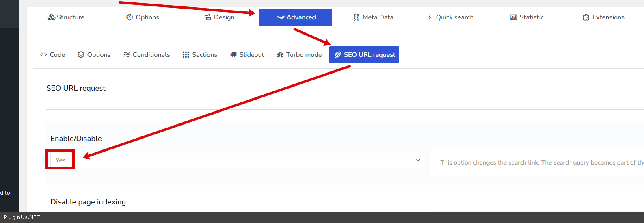Click the Statistic chart icon

[x=514, y=17]
